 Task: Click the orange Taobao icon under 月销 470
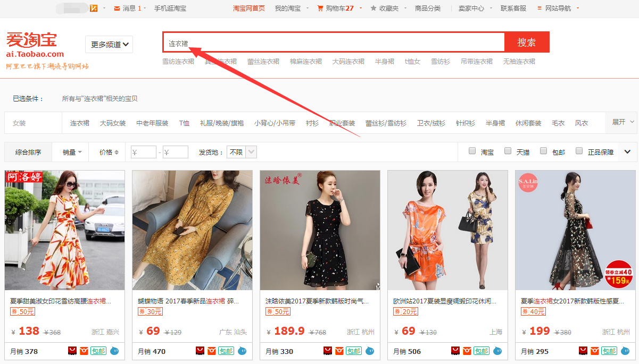[211, 351]
